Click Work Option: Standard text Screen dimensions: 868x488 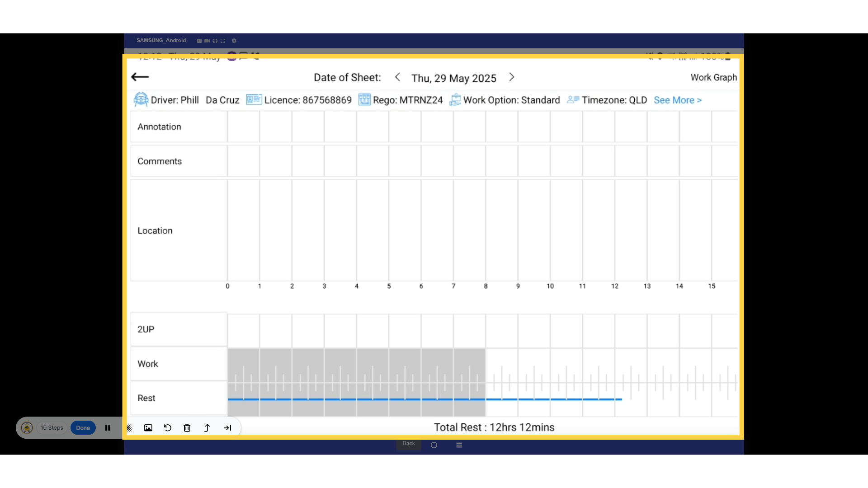click(512, 100)
